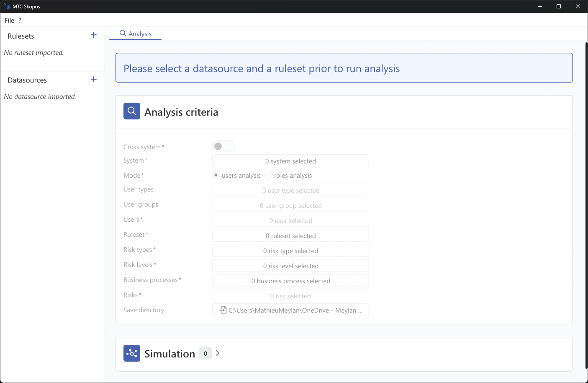Click the Simulation network icon

coord(131,353)
